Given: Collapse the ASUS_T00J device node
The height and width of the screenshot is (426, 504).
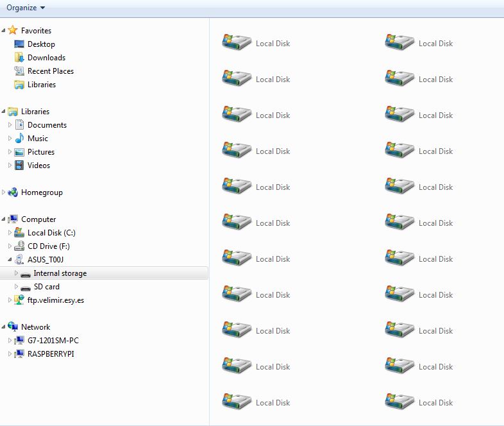Looking at the screenshot, I should tap(10, 260).
